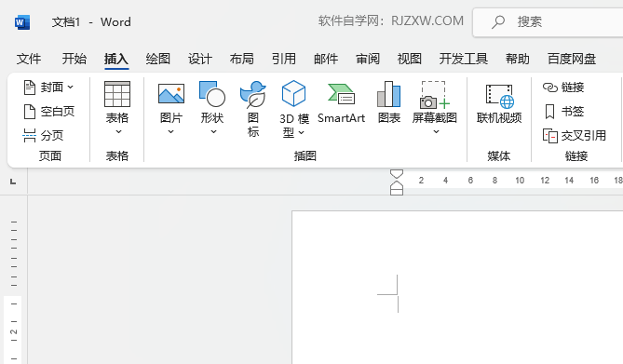
Task: Switch to the 邮件 tab
Action: click(326, 59)
